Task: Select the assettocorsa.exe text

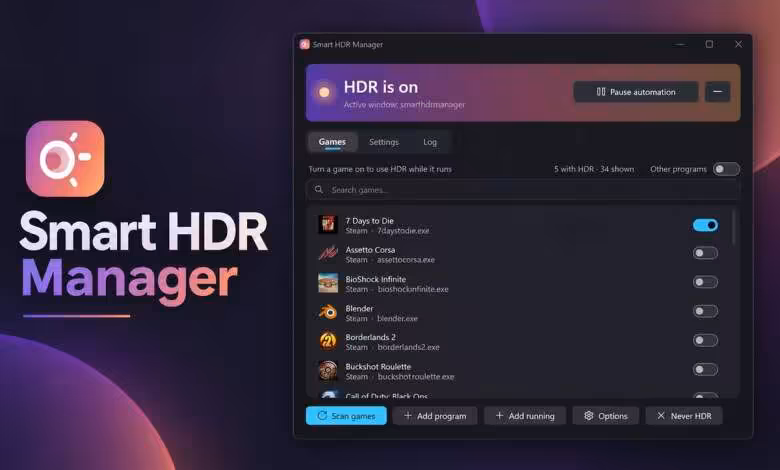Action: [x=406, y=260]
